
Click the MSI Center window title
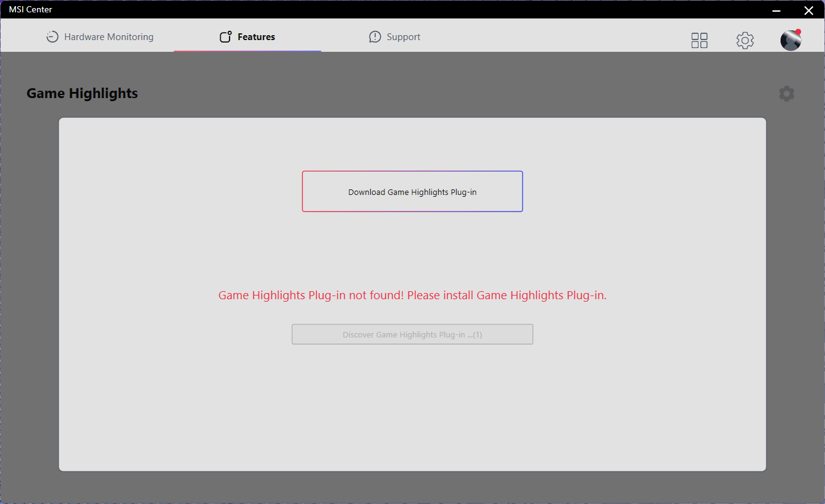point(30,9)
